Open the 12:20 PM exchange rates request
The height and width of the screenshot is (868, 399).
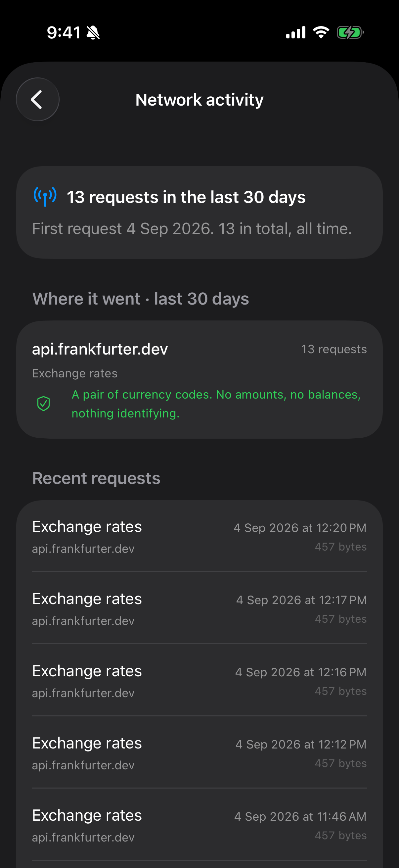click(x=199, y=536)
